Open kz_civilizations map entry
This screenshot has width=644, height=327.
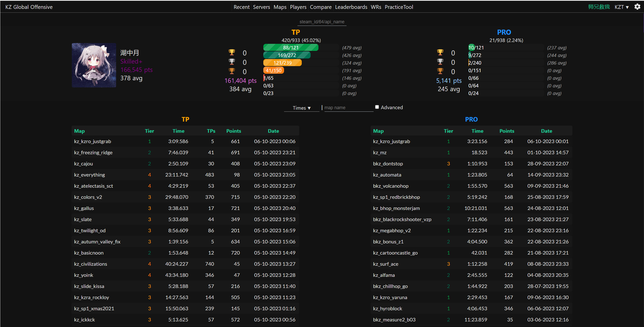click(x=91, y=264)
